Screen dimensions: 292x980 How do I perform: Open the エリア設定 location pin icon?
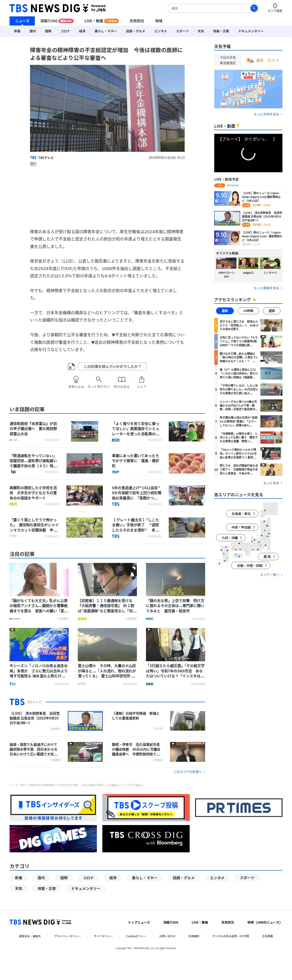coord(275,6)
